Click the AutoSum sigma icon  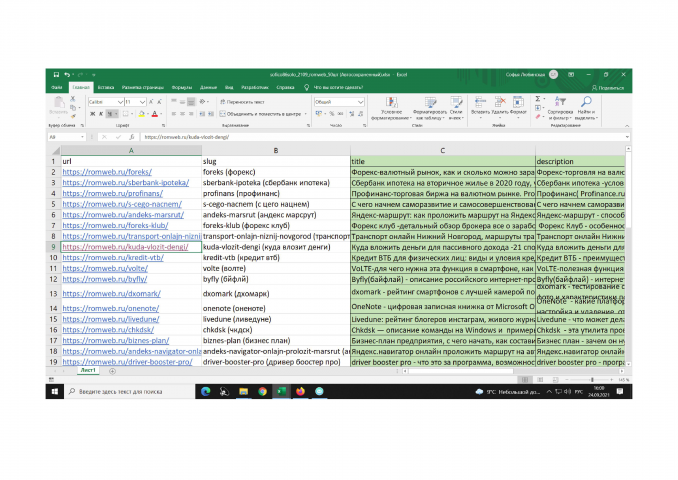538,99
